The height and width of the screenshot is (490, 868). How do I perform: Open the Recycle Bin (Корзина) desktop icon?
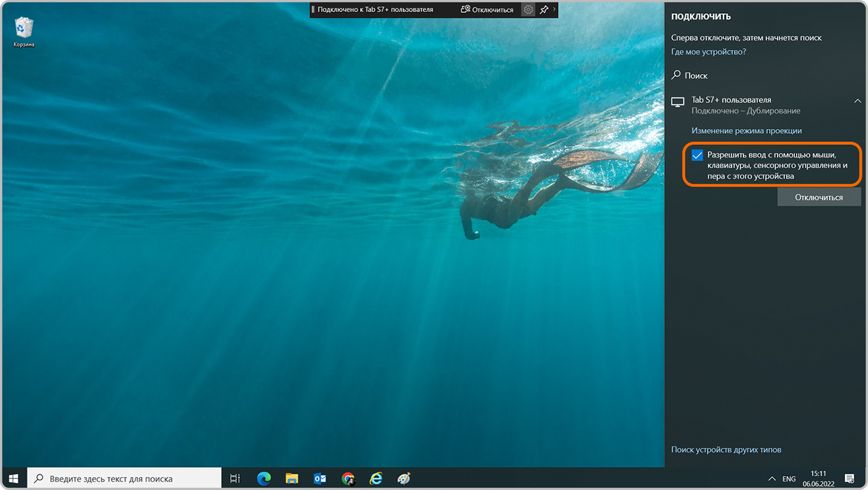[x=24, y=32]
